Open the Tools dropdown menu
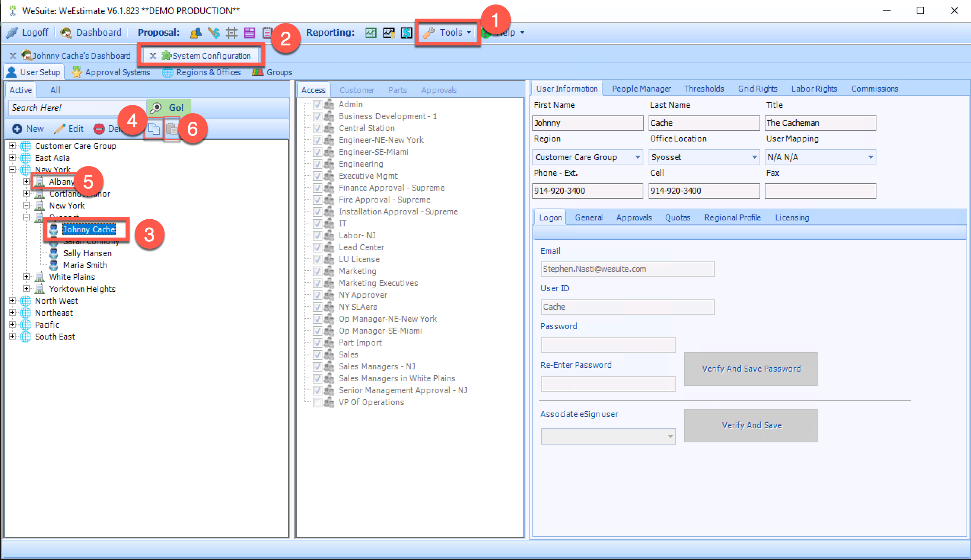The height and width of the screenshot is (560, 971). pos(447,33)
